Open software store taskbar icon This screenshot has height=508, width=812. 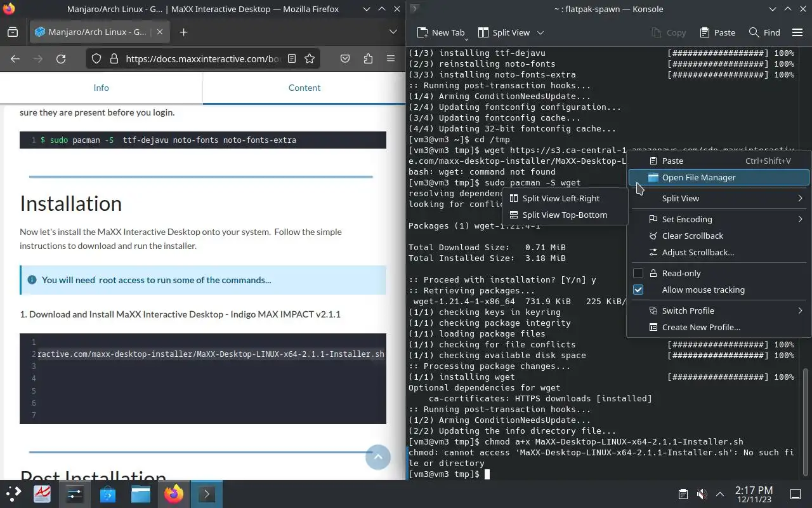108,494
